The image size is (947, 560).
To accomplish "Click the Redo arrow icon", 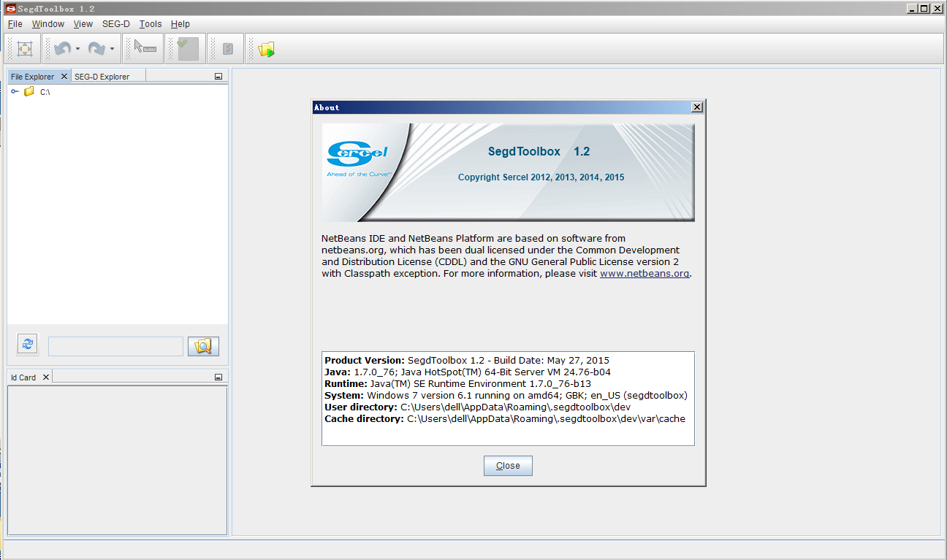I will (x=96, y=49).
